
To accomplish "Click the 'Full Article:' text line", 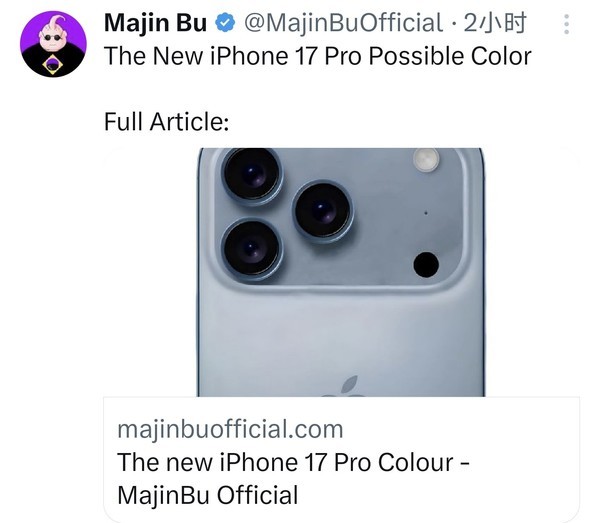I will (166, 122).
